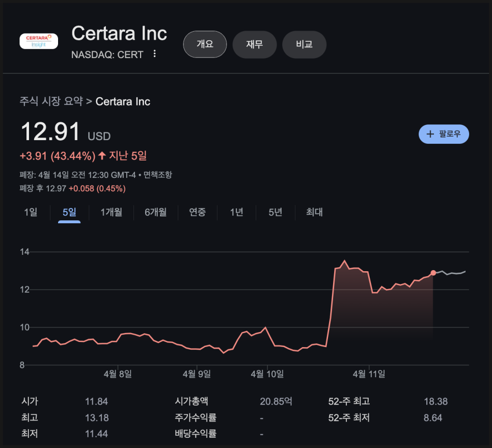Click the 12.91 current price value

pyautogui.click(x=50, y=132)
